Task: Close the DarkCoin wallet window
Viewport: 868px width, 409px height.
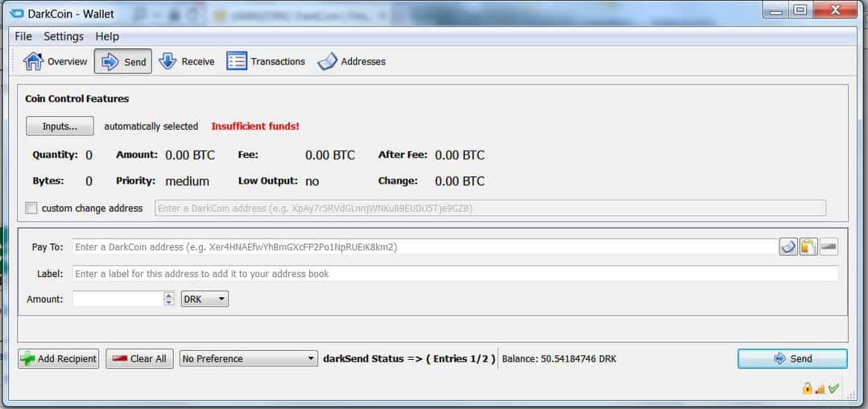Action: (x=836, y=10)
